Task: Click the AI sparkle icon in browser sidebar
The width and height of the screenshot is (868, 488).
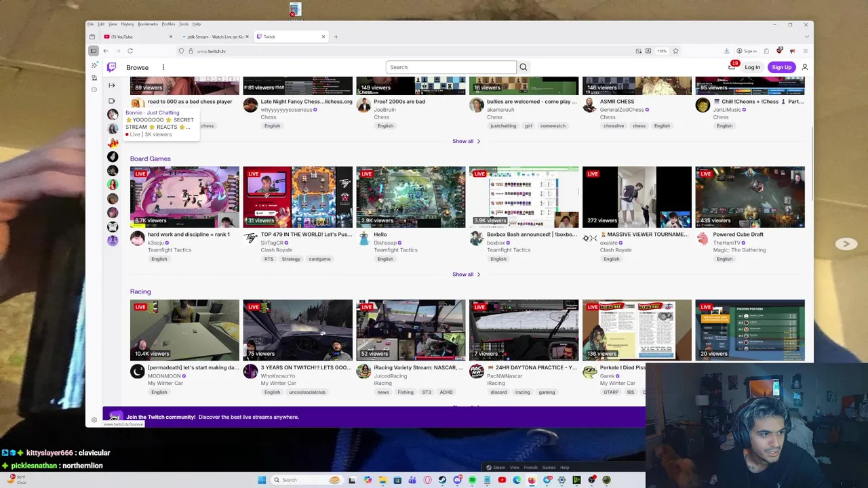Action: point(94,66)
